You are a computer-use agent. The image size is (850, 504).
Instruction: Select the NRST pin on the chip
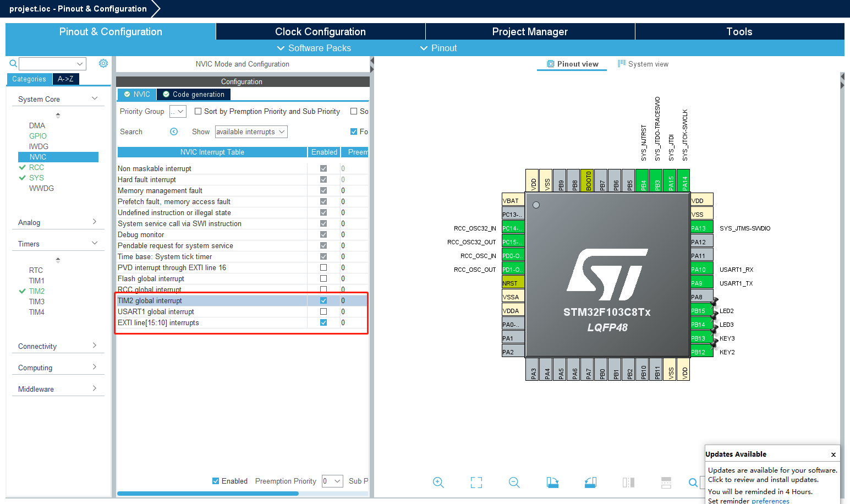[513, 283]
